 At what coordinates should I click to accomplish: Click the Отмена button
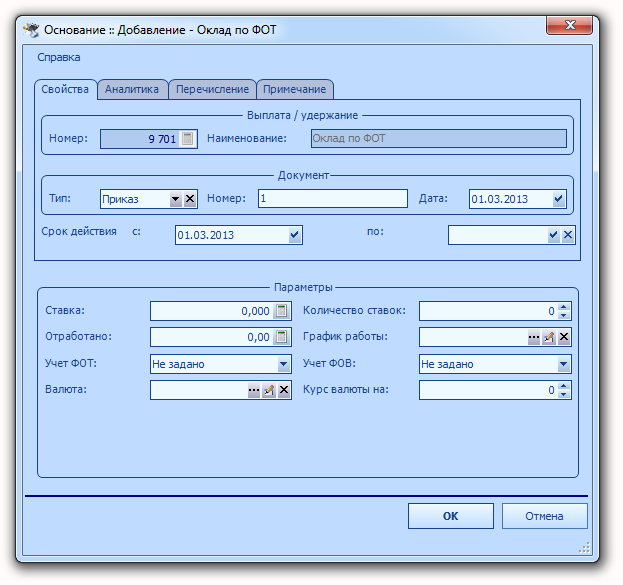(x=544, y=516)
